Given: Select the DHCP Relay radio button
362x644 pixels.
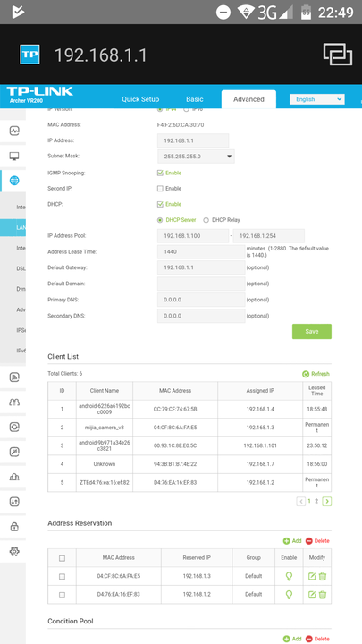Looking at the screenshot, I should point(206,220).
